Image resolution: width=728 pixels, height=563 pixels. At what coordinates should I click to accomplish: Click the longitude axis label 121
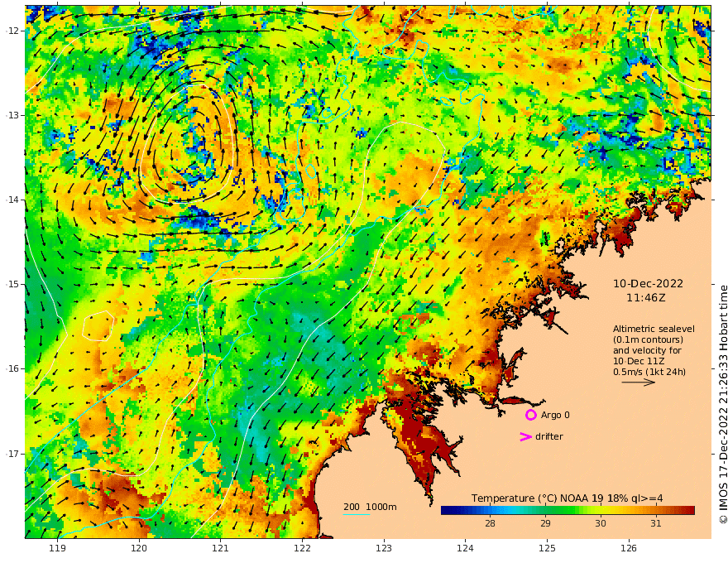coord(221,549)
